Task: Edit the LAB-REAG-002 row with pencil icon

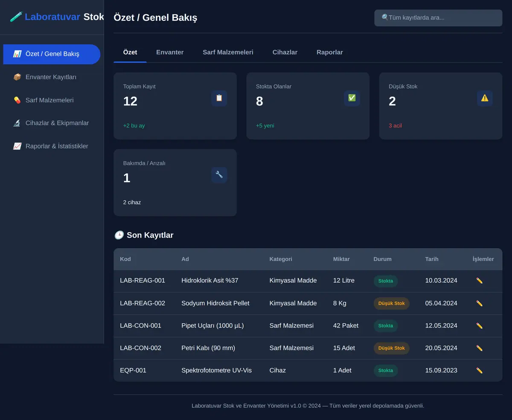Action: pyautogui.click(x=479, y=303)
